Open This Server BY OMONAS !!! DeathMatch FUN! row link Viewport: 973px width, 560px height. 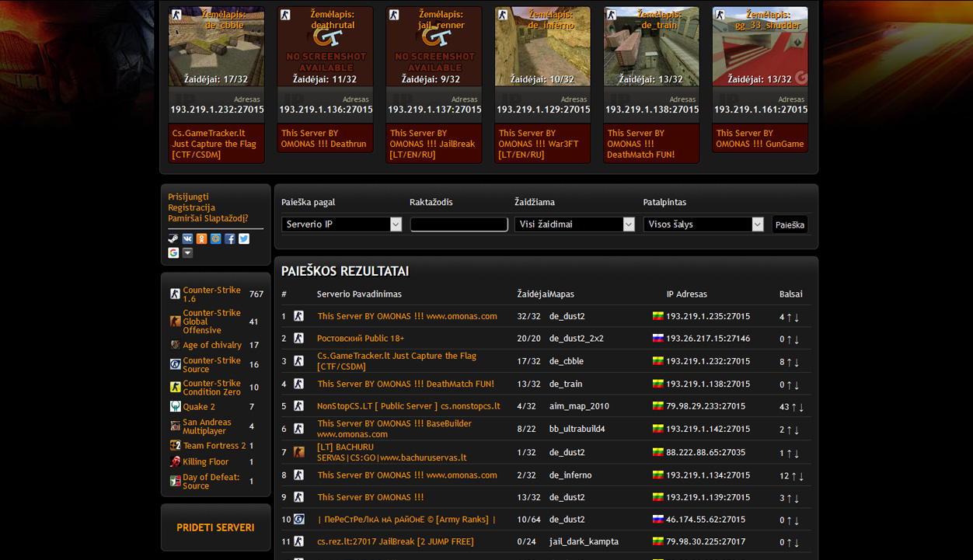406,384
